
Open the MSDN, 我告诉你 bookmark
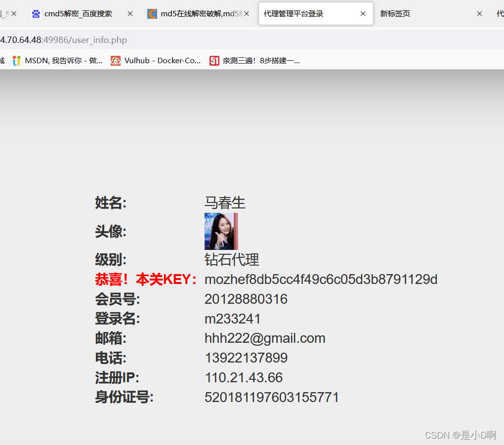(x=57, y=60)
